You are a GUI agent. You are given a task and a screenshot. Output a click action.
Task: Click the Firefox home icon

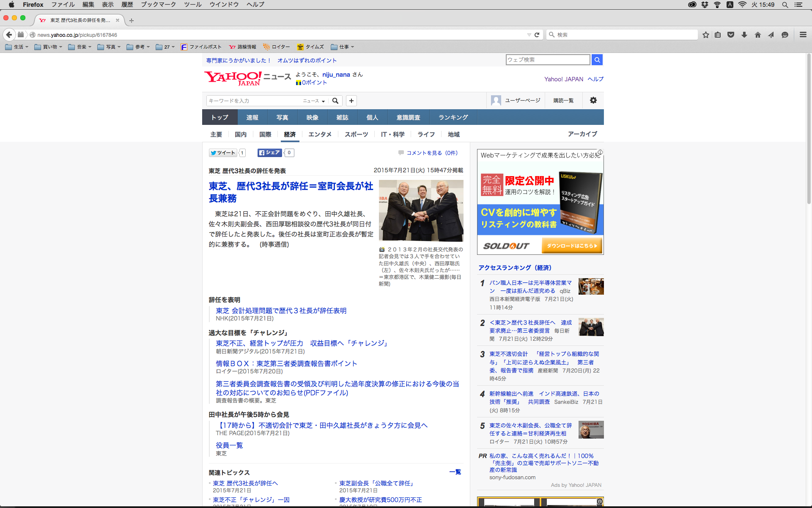coord(758,35)
